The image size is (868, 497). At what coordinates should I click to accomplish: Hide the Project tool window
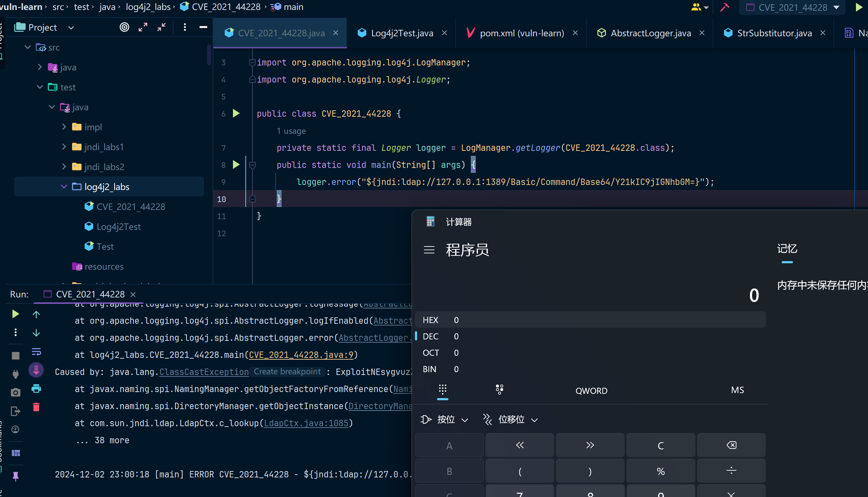[203, 27]
